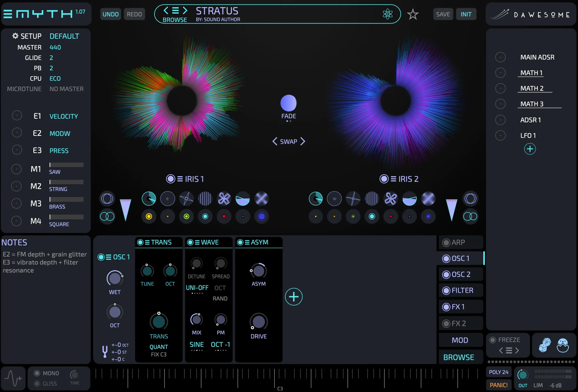The width and height of the screenshot is (578, 392).
Task: Click the single-ring icon left of Iris 1
Action: click(107, 199)
